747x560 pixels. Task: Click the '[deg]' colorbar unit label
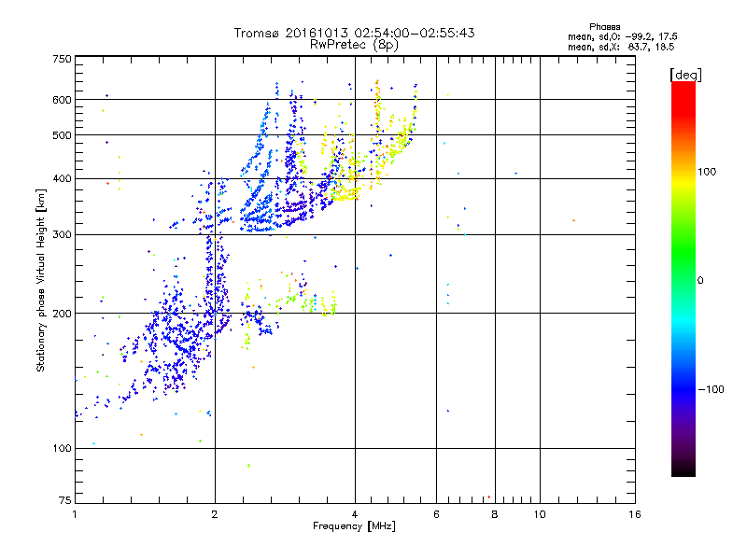(685, 75)
